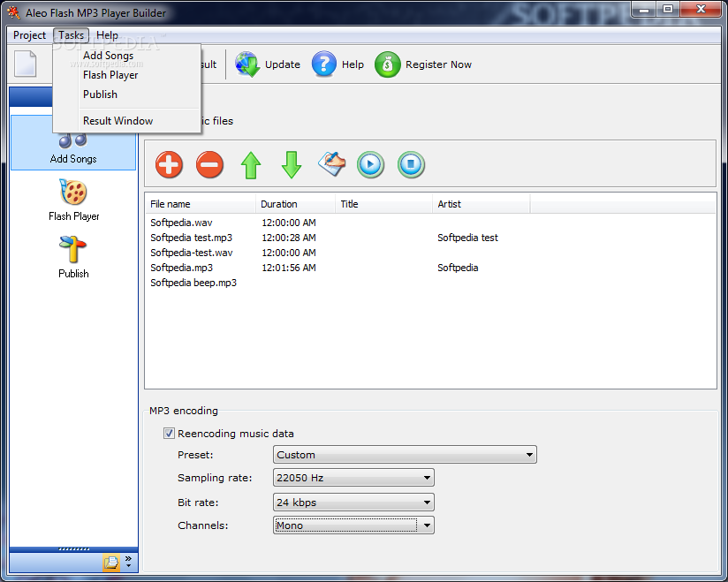Choose Publish from Tasks menu
This screenshot has width=728, height=582.
pos(101,94)
